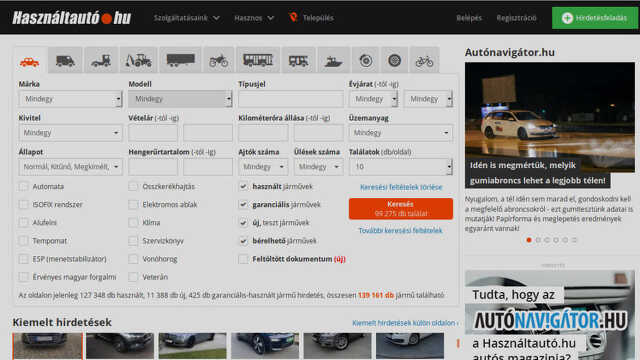Click the first Hengerűrtartalom input field
The width and height of the screenshot is (640, 360).
click(153, 167)
